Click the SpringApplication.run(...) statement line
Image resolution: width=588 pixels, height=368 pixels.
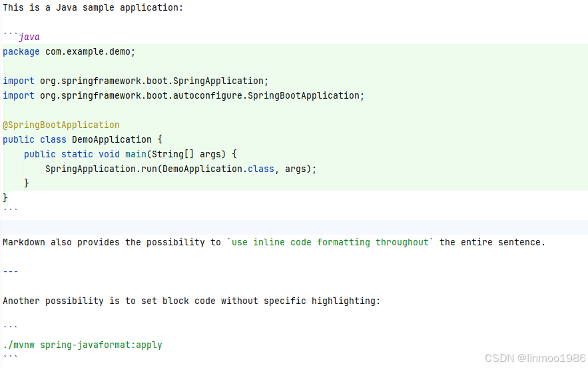180,169
